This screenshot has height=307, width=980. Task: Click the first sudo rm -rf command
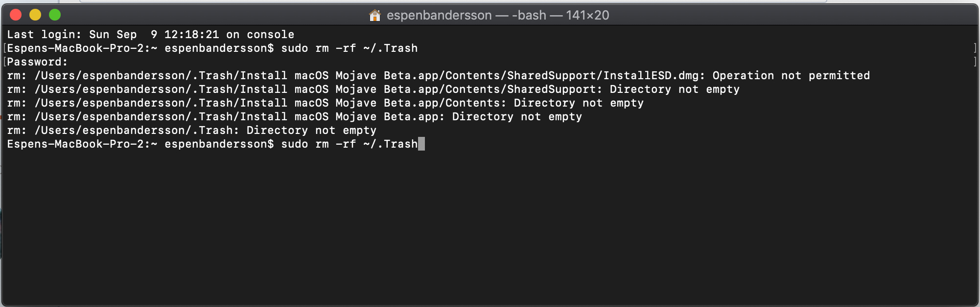[x=350, y=48]
